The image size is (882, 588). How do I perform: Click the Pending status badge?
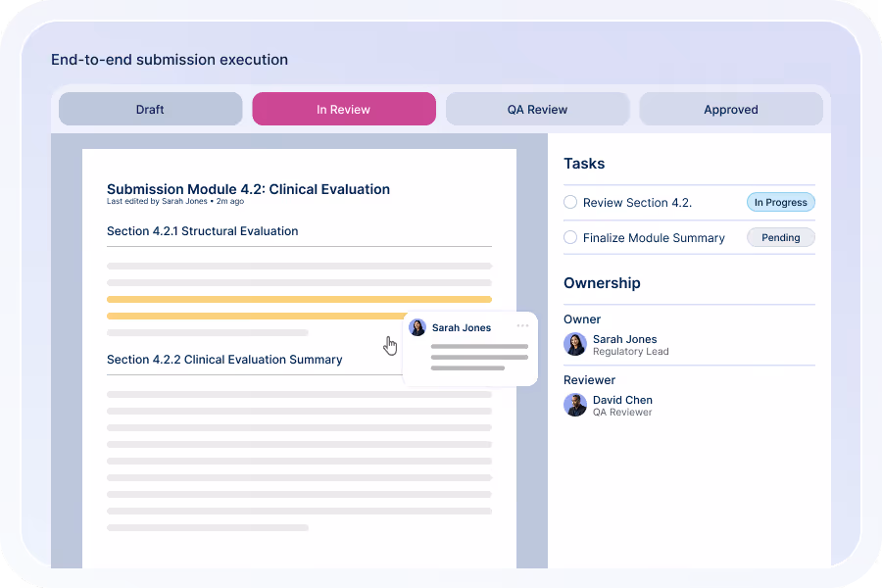click(781, 237)
